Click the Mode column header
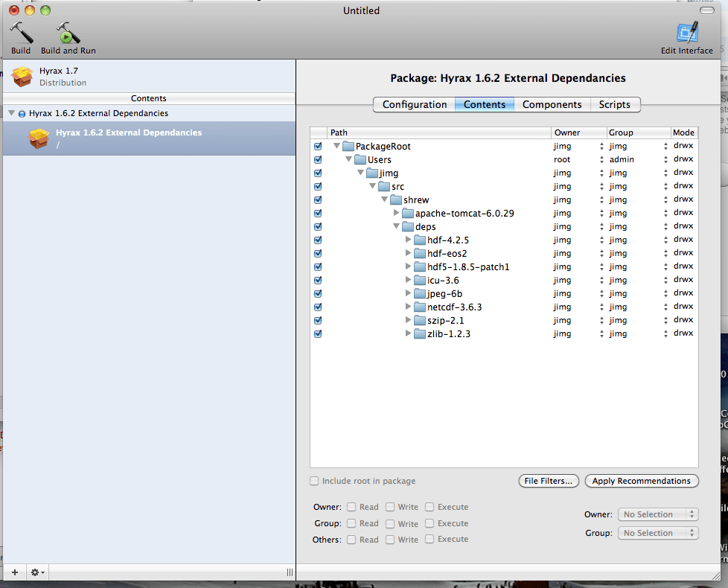The height and width of the screenshot is (588, 728). (x=684, y=132)
